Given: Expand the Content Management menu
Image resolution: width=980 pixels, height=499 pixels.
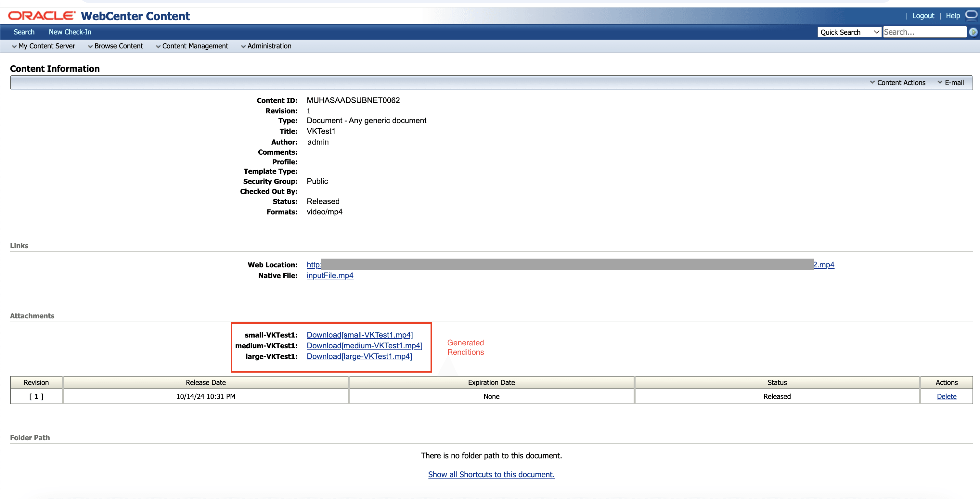Looking at the screenshot, I should click(192, 46).
